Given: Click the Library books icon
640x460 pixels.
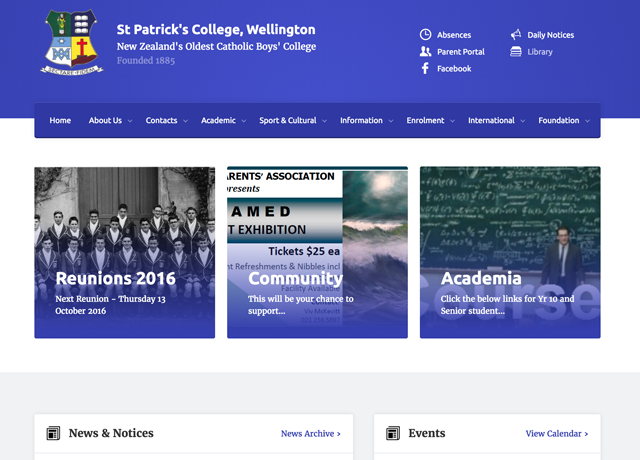Looking at the screenshot, I should tap(516, 51).
